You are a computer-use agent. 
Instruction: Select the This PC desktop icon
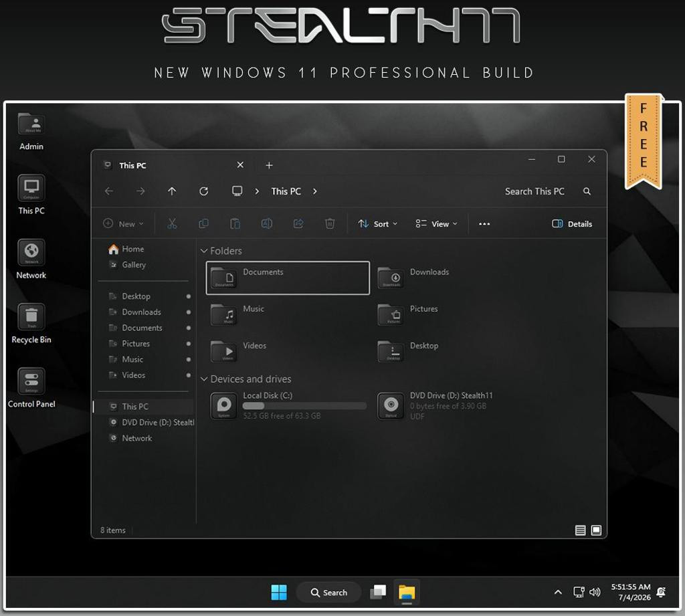click(x=31, y=195)
